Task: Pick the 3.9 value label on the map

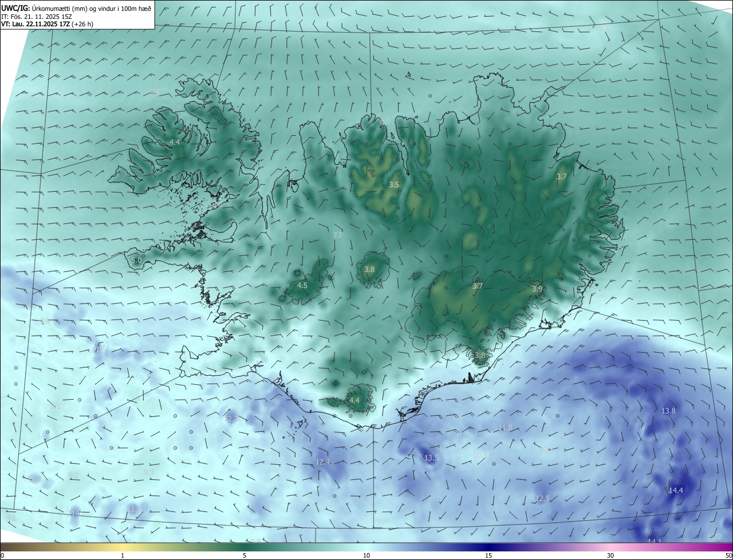Action: [537, 289]
